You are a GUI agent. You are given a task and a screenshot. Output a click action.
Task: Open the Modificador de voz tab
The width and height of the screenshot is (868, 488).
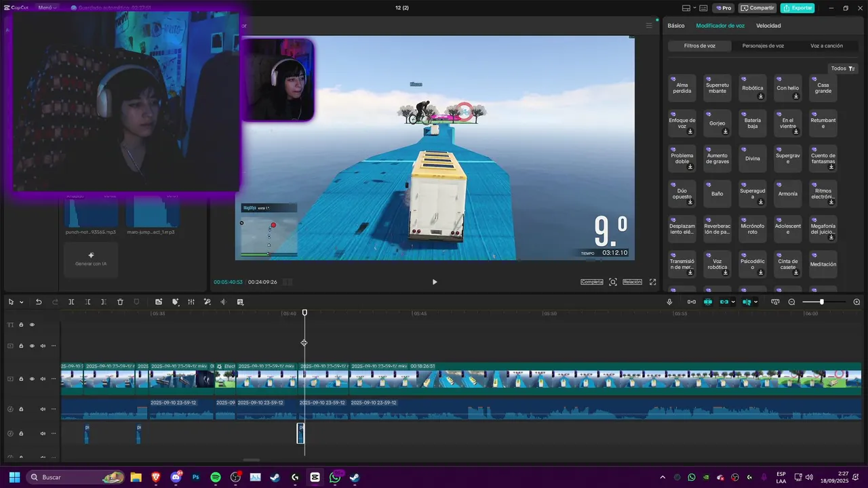[720, 26]
